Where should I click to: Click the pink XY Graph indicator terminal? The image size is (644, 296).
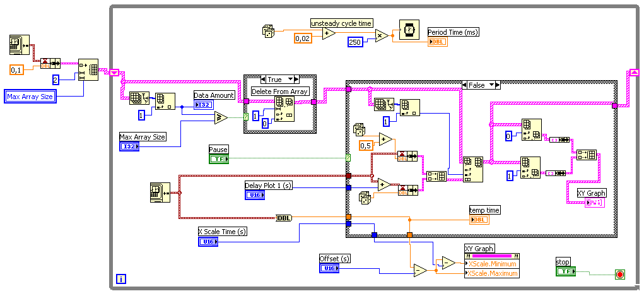pos(595,203)
